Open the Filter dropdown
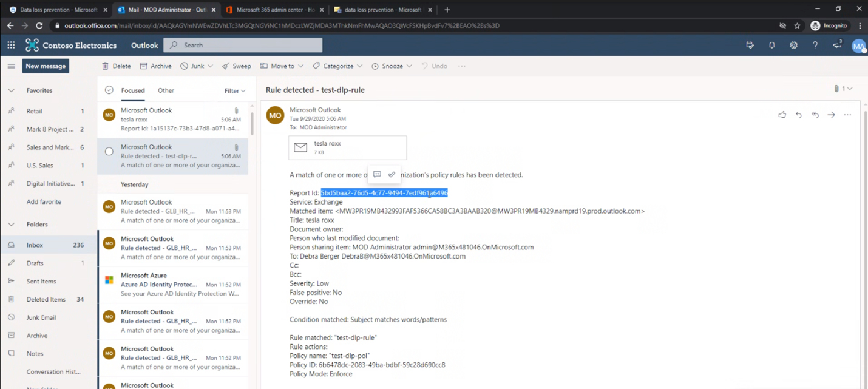The width and height of the screenshot is (868, 389). click(235, 91)
